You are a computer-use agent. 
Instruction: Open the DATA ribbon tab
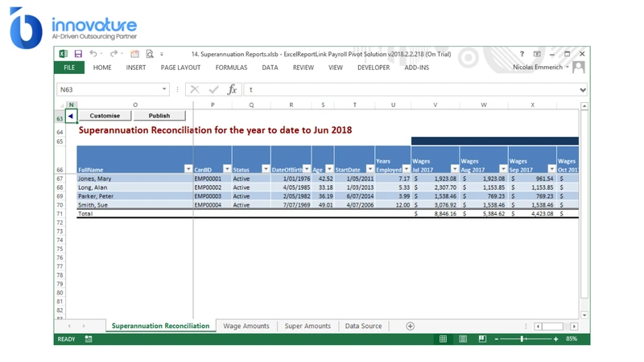point(270,68)
